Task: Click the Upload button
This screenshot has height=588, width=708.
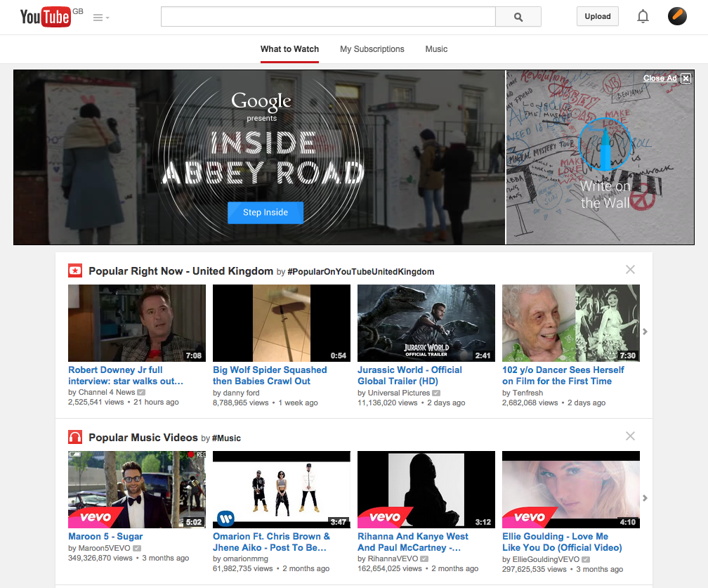Action: (x=598, y=17)
